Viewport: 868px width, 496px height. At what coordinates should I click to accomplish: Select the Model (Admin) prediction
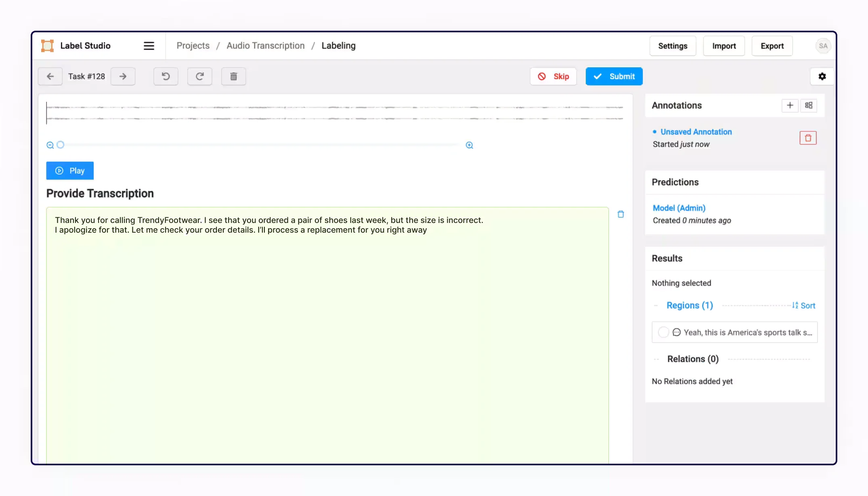pos(679,208)
